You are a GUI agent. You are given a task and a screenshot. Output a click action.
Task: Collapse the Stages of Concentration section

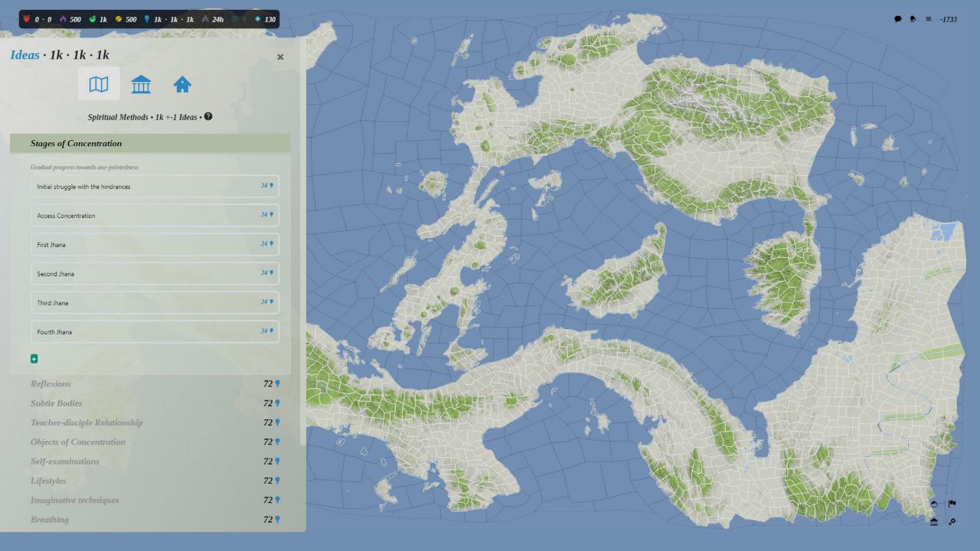click(150, 144)
